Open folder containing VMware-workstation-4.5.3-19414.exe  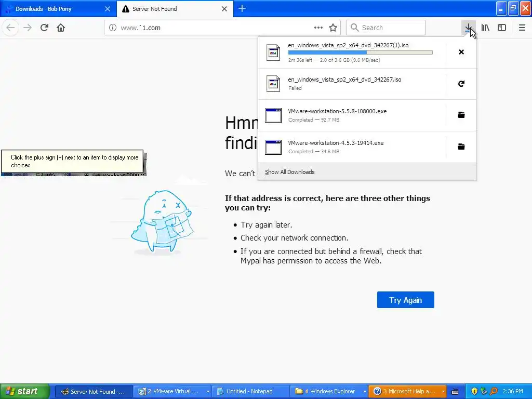pos(461,147)
